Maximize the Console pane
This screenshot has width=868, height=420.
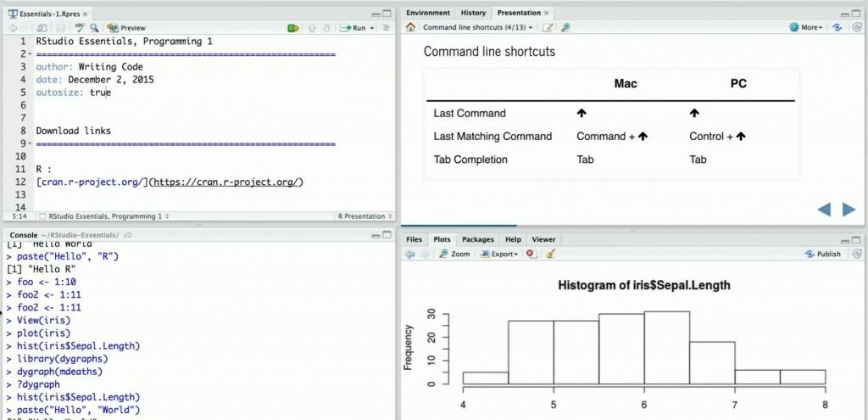tap(387, 236)
